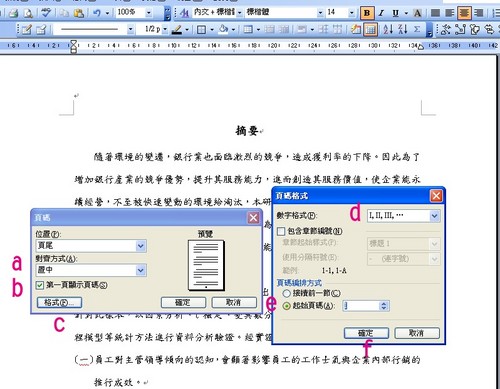Image resolution: width=500 pixels, height=389 pixels.
Task: Align text to the left
Action: (450, 13)
